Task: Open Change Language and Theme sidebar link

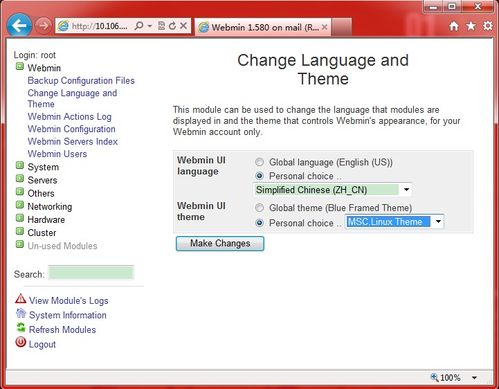Action: pos(72,98)
